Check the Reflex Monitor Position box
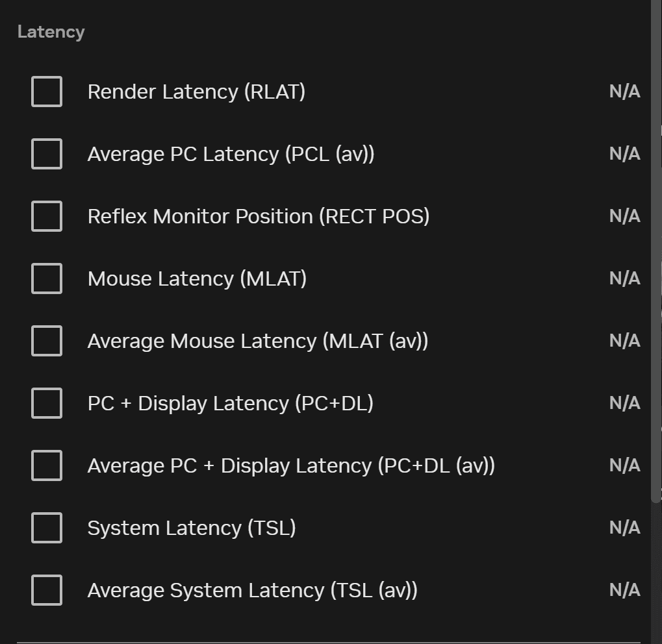The height and width of the screenshot is (644, 662). click(47, 216)
